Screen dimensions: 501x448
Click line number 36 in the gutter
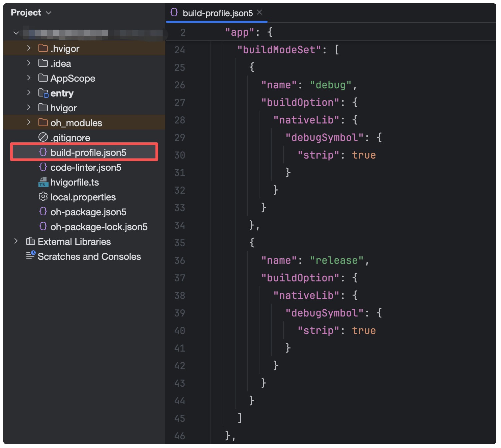pyautogui.click(x=180, y=260)
